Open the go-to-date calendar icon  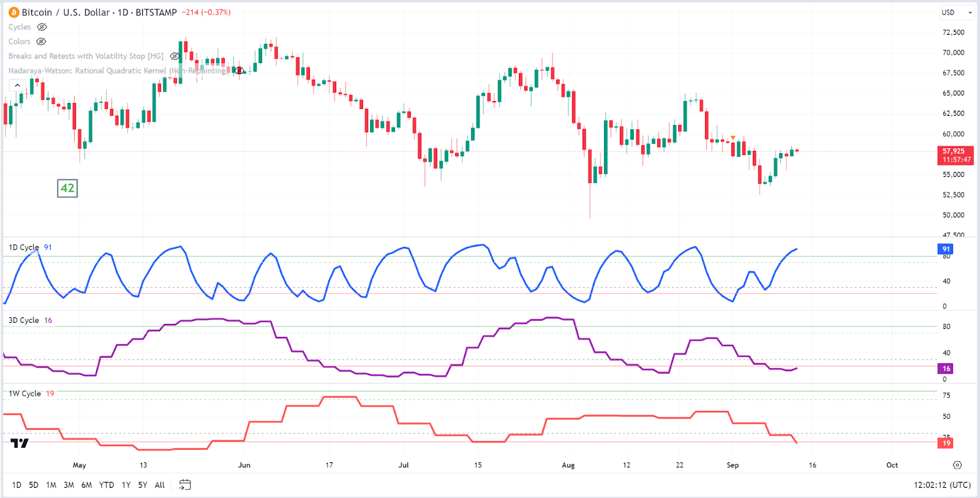(185, 485)
